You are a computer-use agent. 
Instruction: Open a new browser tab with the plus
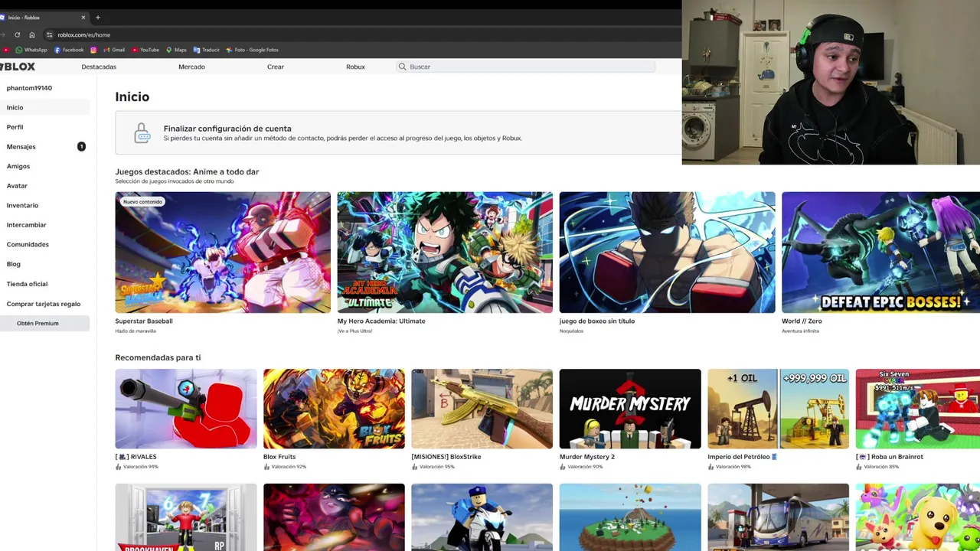[x=97, y=17]
